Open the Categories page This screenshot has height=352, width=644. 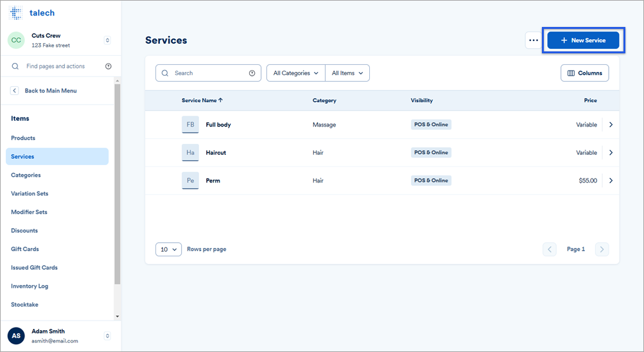(x=26, y=175)
